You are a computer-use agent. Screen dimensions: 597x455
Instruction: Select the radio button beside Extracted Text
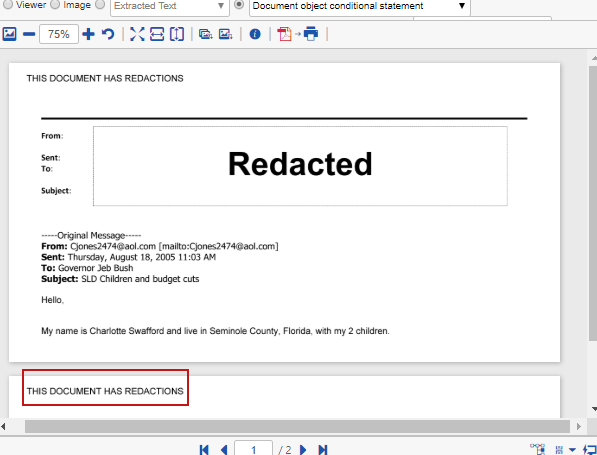pyautogui.click(x=100, y=5)
